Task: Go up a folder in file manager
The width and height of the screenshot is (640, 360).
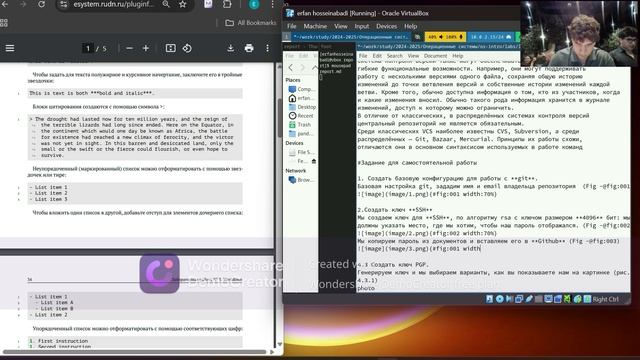Action: coord(314,67)
